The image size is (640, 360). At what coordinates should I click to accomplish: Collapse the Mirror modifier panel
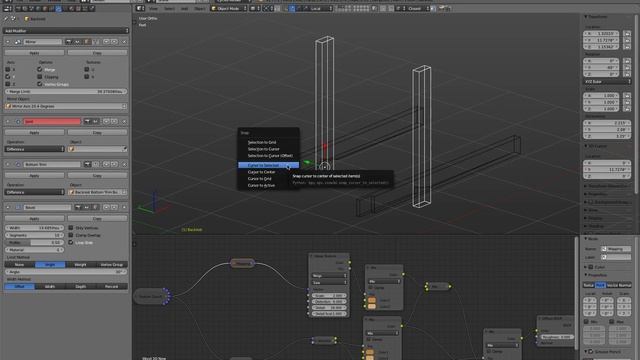coord(8,42)
